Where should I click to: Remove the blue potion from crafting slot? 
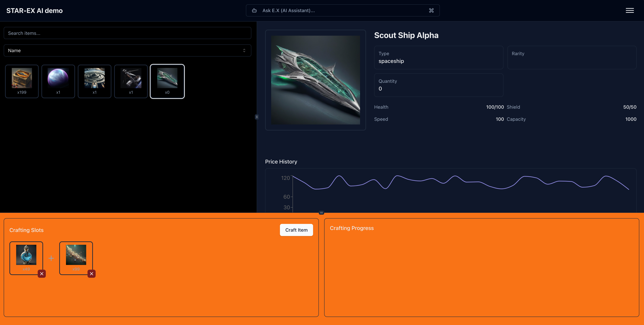coord(42,274)
